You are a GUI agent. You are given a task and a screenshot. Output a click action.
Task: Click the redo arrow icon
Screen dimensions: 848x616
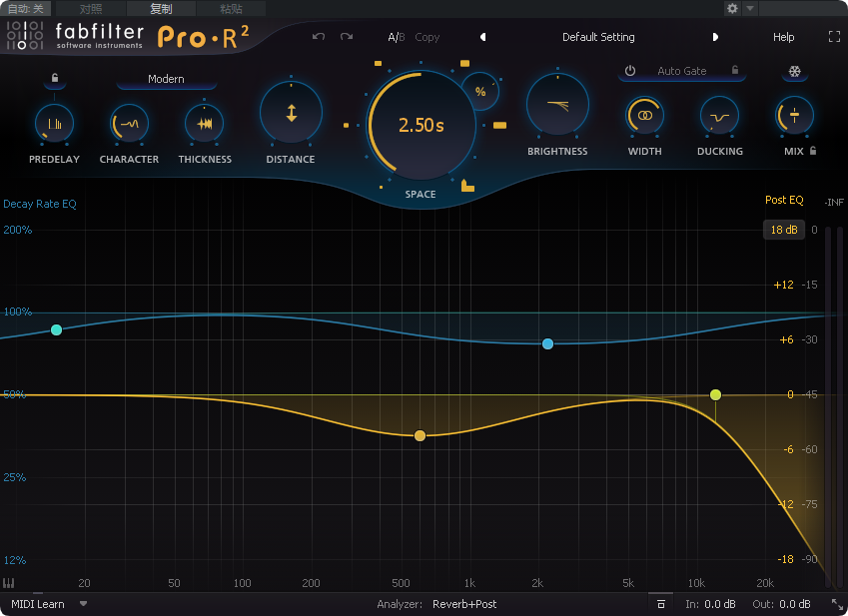point(347,37)
